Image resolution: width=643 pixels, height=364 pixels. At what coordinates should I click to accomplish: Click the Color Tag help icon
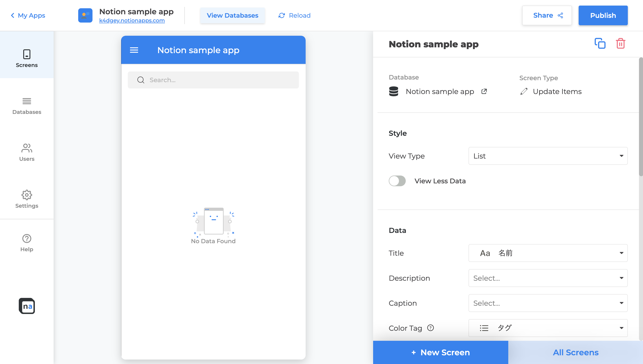[431, 328]
